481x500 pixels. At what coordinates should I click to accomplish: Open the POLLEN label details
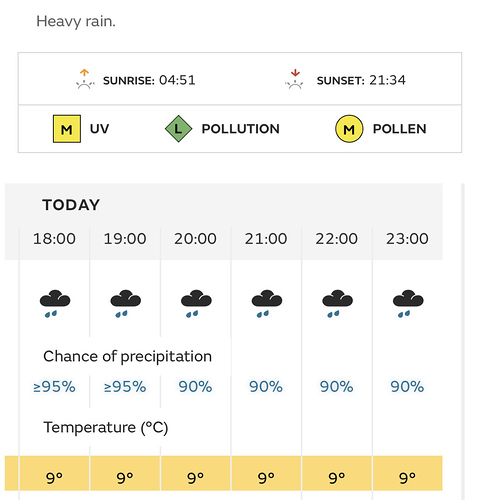[x=400, y=129]
